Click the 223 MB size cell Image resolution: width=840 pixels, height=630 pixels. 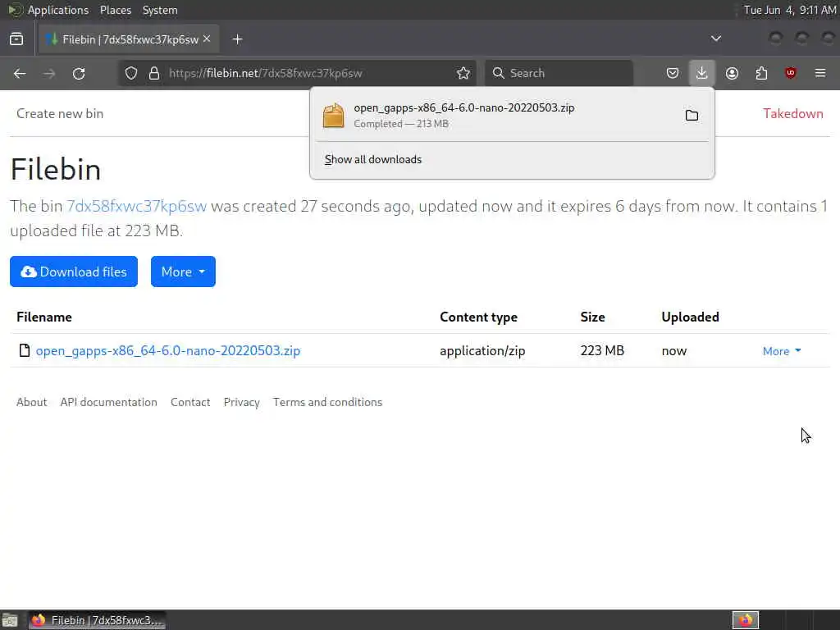(602, 351)
